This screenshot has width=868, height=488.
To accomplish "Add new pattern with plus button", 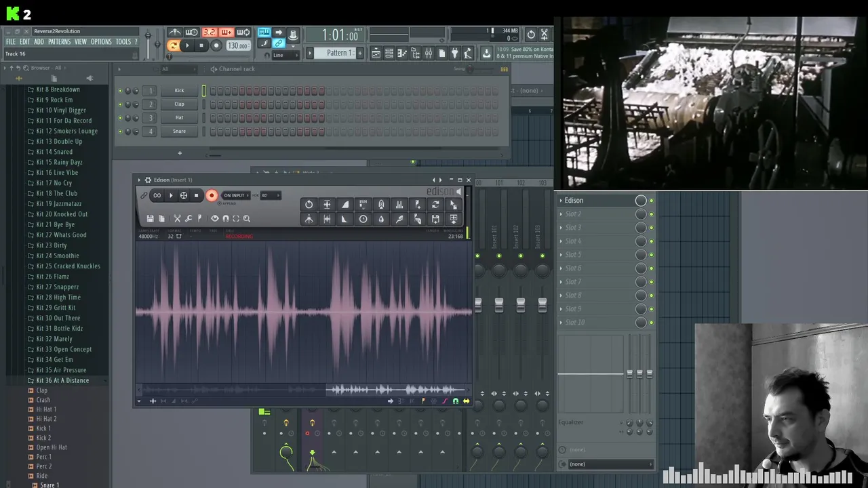I will pyautogui.click(x=360, y=53).
